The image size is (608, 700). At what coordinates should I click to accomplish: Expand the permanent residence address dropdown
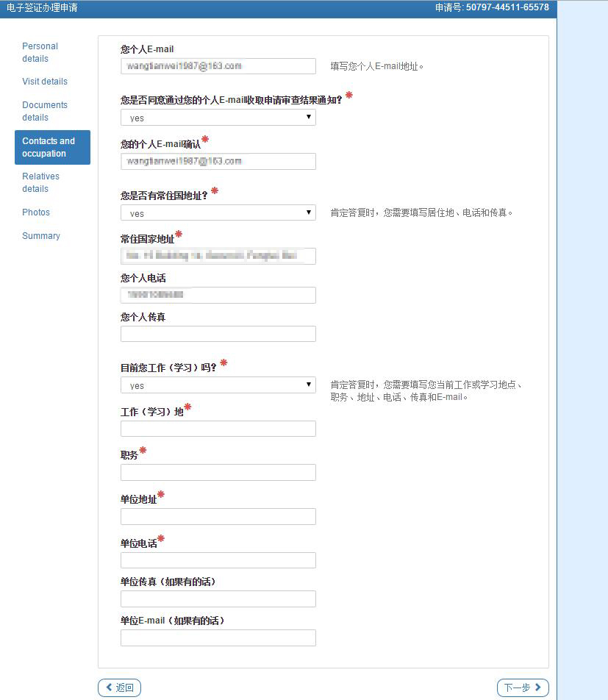(218, 213)
